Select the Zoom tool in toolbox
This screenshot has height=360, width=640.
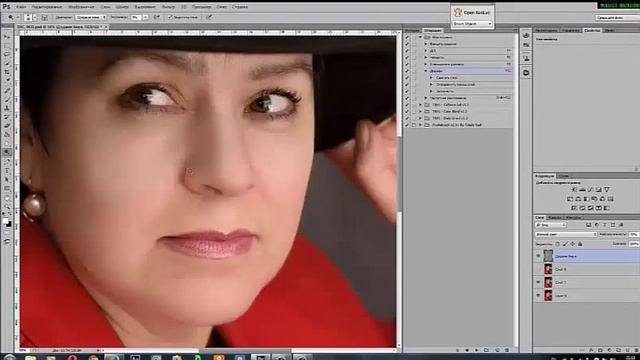click(7, 207)
